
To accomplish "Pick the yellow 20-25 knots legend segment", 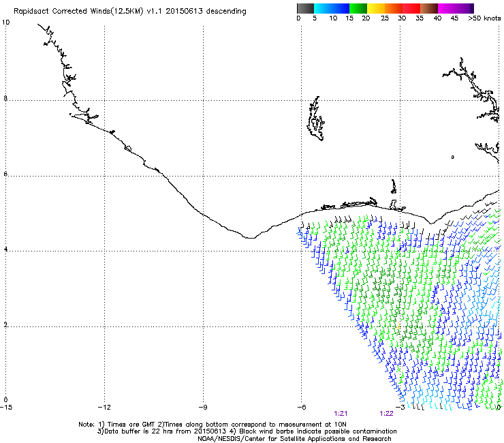I will pyautogui.click(x=376, y=8).
